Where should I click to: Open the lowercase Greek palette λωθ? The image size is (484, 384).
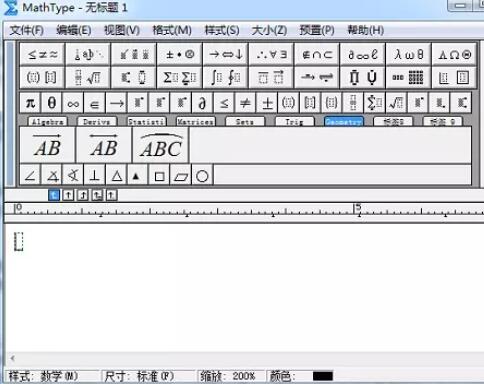tap(408, 54)
